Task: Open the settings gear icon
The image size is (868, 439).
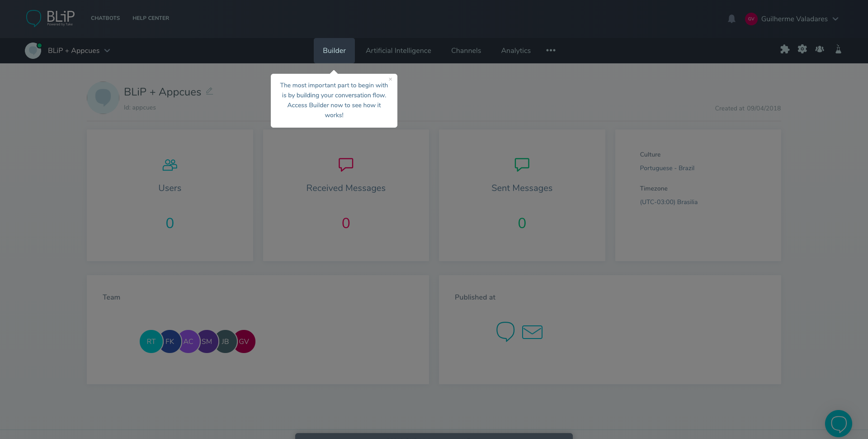Action: point(802,49)
